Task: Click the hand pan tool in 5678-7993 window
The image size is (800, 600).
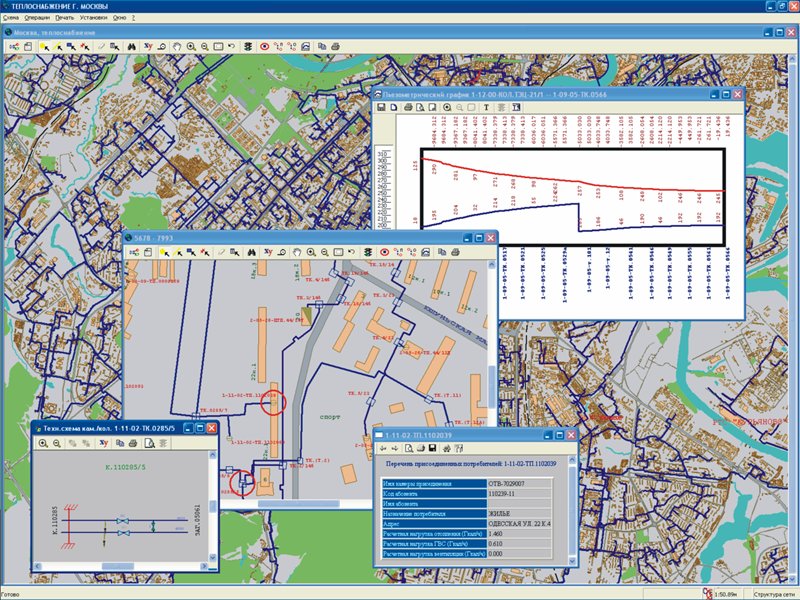Action: coord(297,251)
